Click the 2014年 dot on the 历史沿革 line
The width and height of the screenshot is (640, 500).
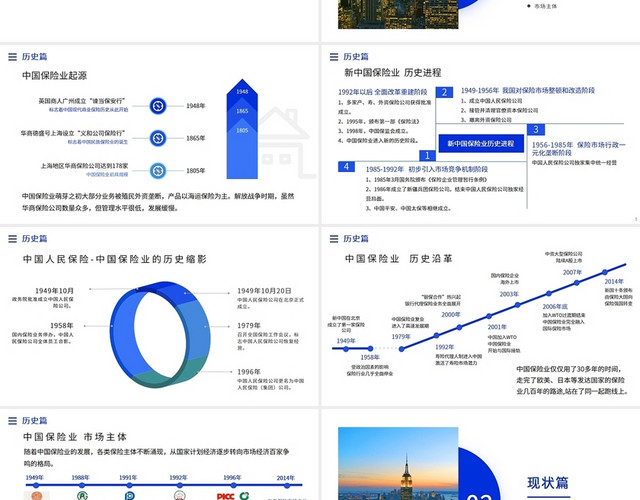(605, 272)
